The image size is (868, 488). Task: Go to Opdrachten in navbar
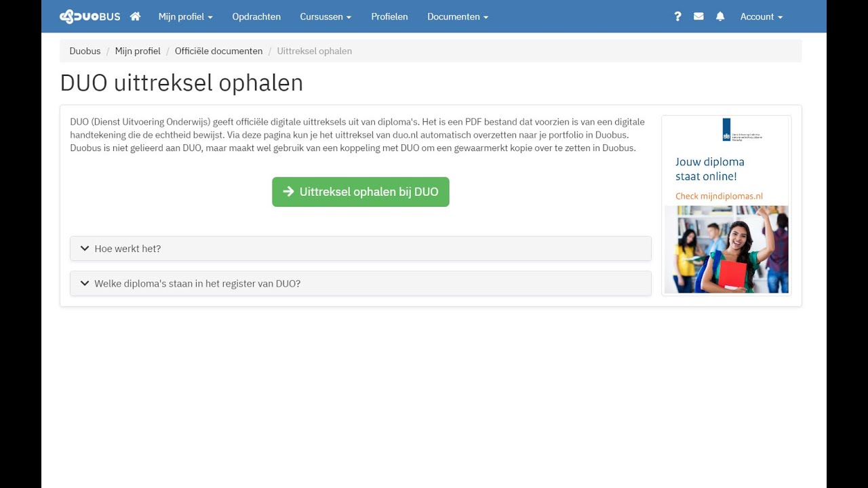pyautogui.click(x=256, y=16)
